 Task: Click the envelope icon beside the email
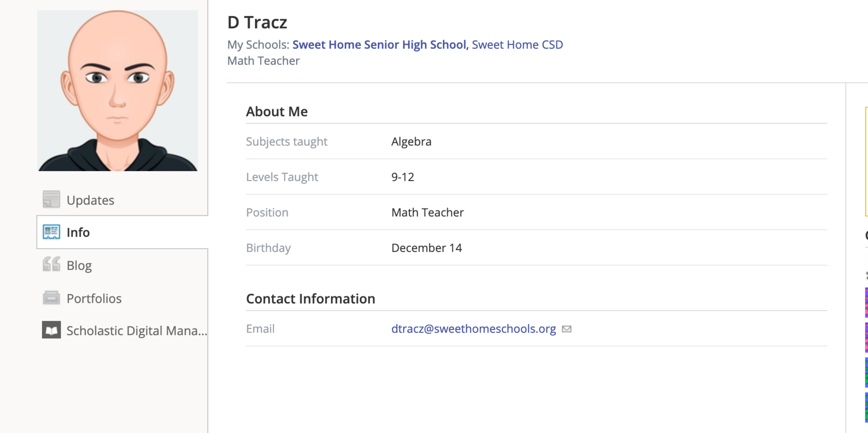tap(567, 329)
